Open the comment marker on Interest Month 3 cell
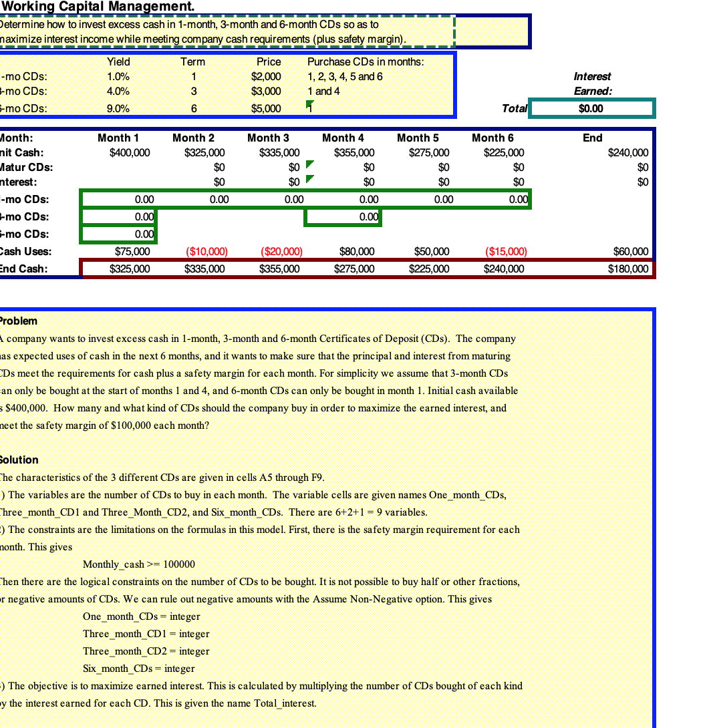Screen dimensions: 703x728 tap(308, 178)
